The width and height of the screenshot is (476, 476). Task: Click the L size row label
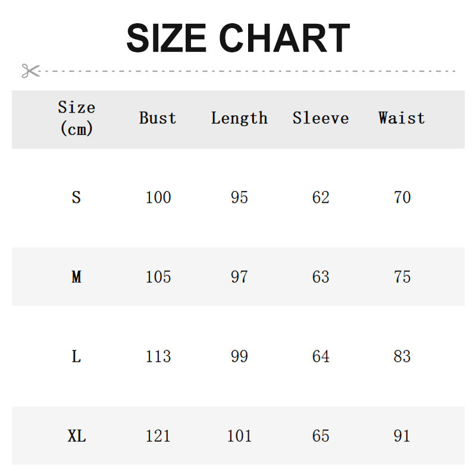(76, 356)
